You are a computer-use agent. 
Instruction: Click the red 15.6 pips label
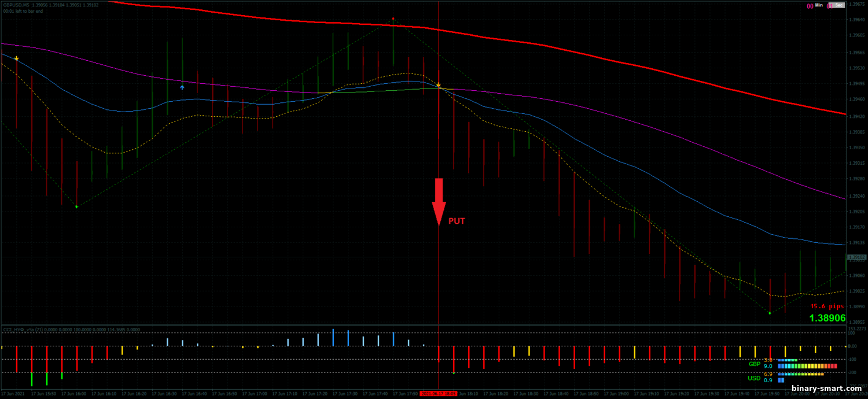tap(827, 306)
